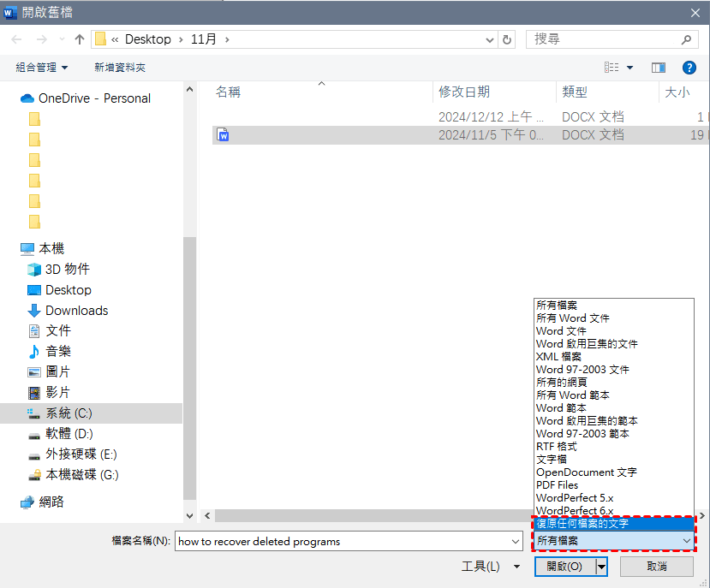Image resolution: width=710 pixels, height=588 pixels.
Task: Expand the address bar history dropdown
Action: tap(490, 40)
